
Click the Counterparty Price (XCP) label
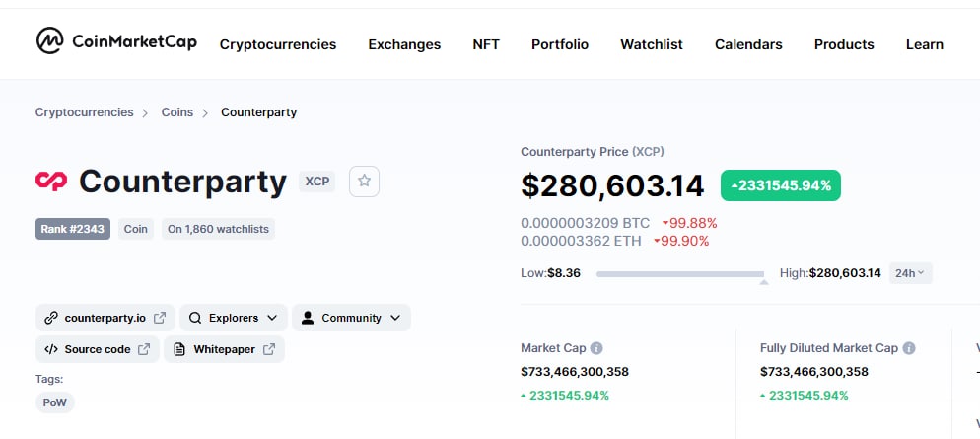[593, 152]
